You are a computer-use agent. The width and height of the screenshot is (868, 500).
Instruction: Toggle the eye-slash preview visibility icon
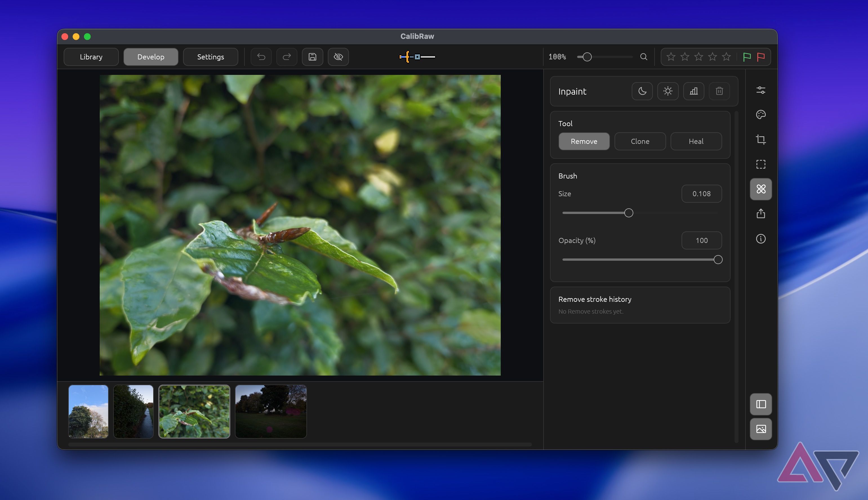[338, 57]
